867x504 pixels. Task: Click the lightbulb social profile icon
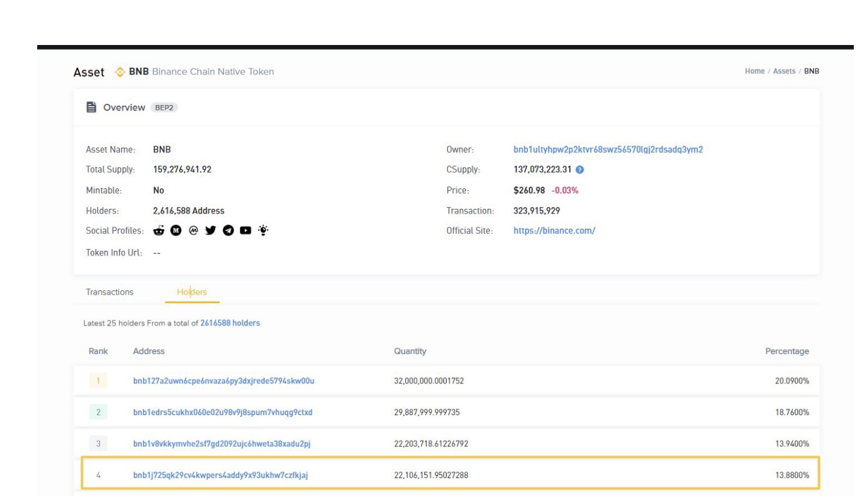pos(263,230)
